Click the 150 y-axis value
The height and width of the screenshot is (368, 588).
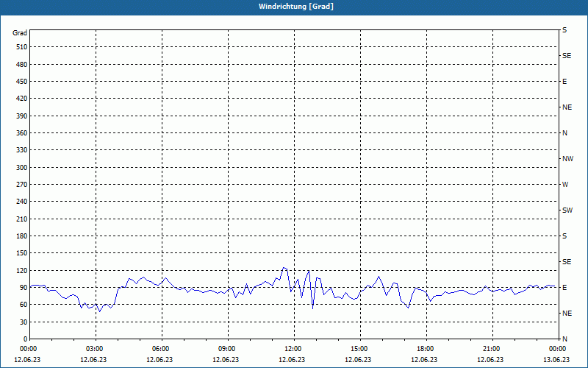click(x=22, y=252)
